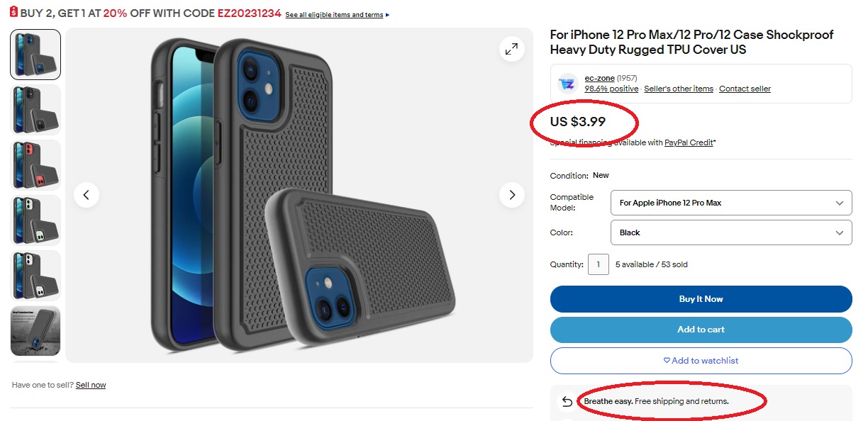Go to the previous product image

[x=87, y=195]
